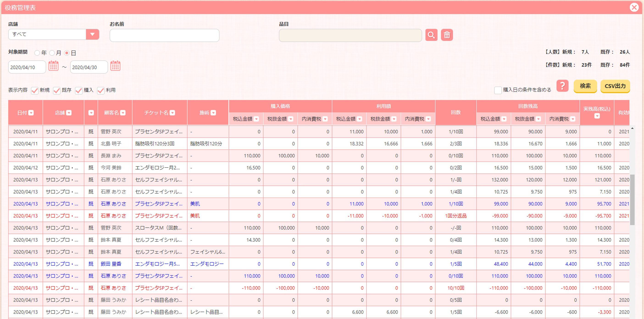Click ticket name スロータスM（回数...

[x=158, y=228]
